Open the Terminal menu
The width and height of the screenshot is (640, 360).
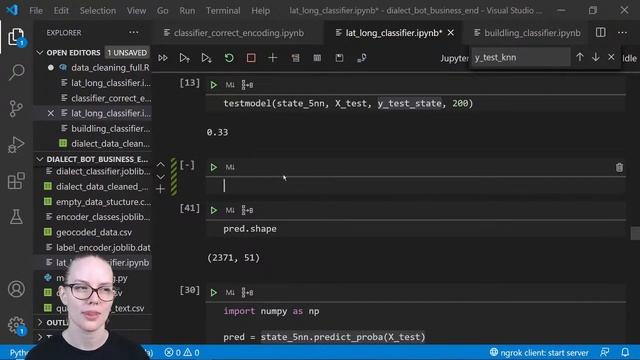pos(223,11)
